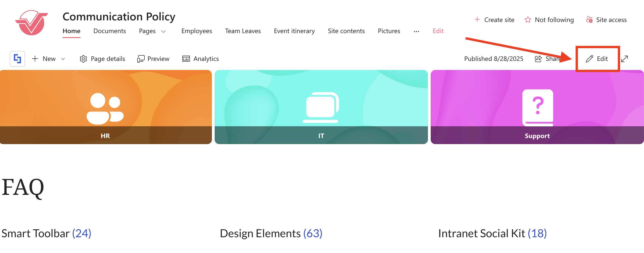Image resolution: width=644 pixels, height=253 pixels.
Task: Click the pink Edit navigation link
Action: pyautogui.click(x=438, y=31)
